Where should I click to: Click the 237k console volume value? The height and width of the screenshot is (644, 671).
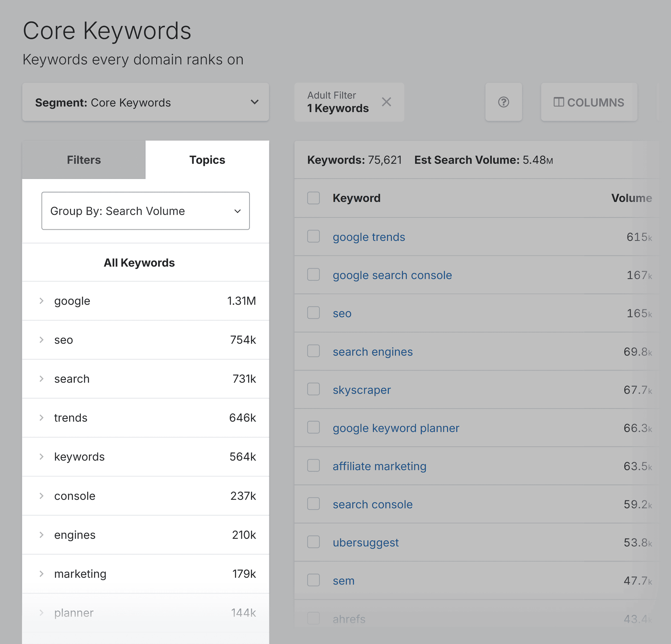(243, 496)
